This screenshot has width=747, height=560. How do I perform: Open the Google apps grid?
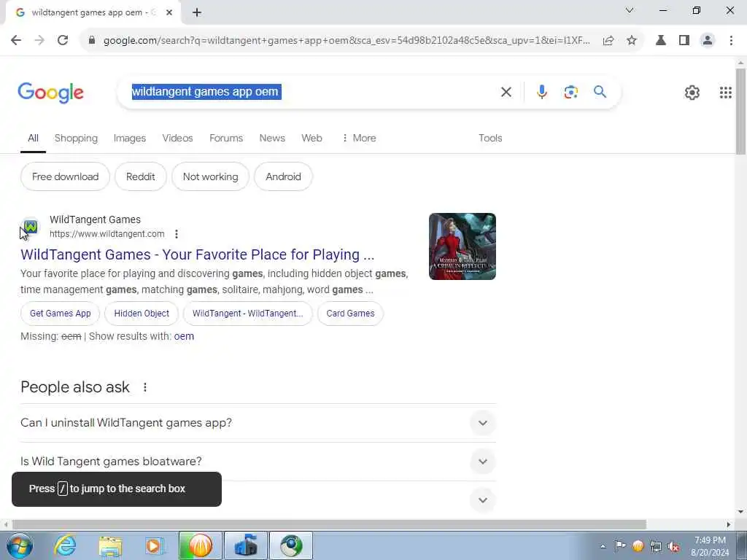click(x=726, y=93)
